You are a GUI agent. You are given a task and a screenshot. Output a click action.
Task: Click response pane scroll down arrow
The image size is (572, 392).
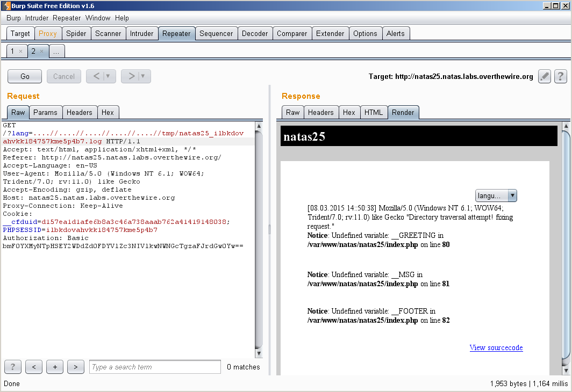(566, 371)
